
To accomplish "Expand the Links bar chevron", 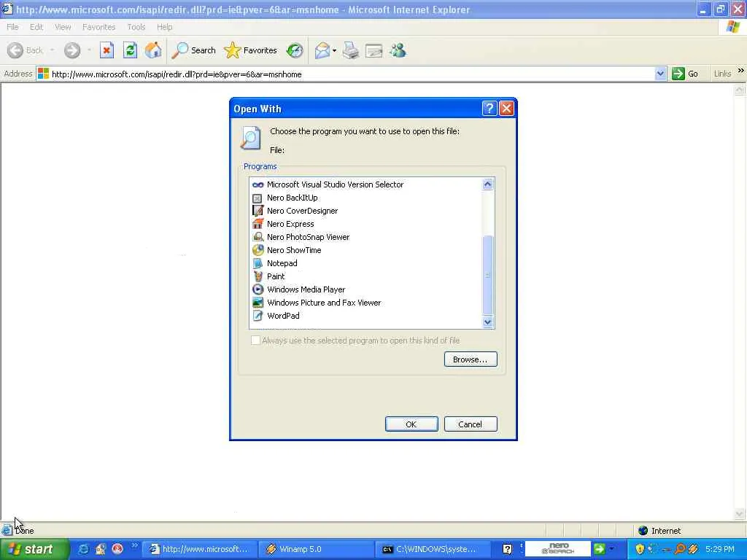I will 741,71.
